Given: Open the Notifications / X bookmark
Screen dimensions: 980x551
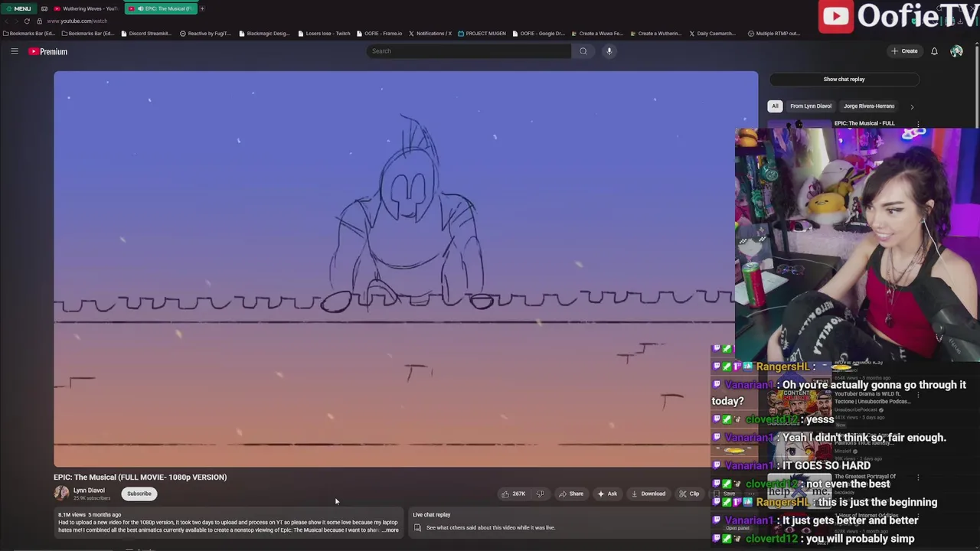Looking at the screenshot, I should pyautogui.click(x=430, y=34).
